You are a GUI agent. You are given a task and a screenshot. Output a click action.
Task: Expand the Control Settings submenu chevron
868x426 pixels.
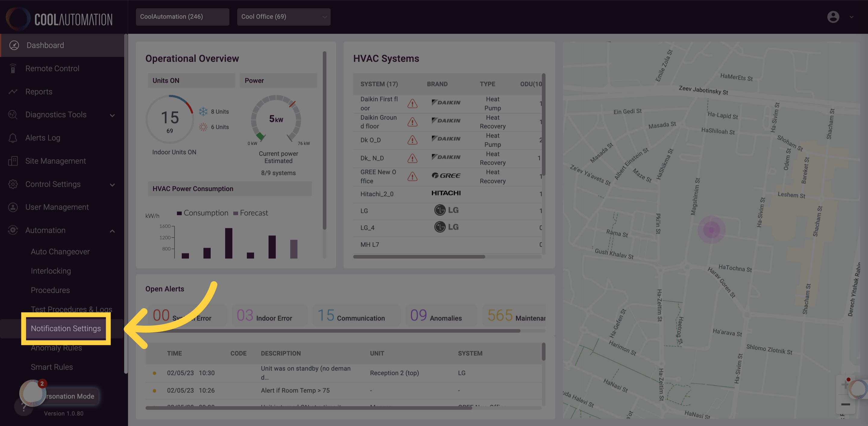click(112, 185)
